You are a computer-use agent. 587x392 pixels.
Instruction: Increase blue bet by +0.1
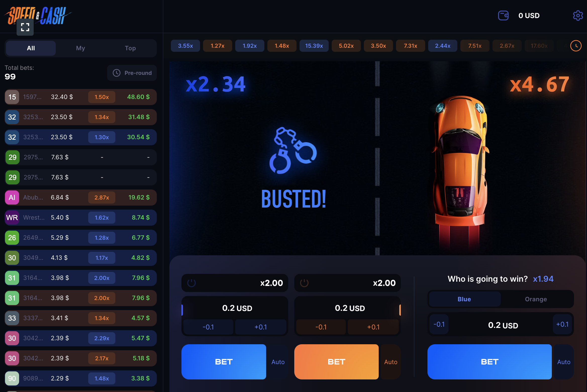pyautogui.click(x=261, y=327)
